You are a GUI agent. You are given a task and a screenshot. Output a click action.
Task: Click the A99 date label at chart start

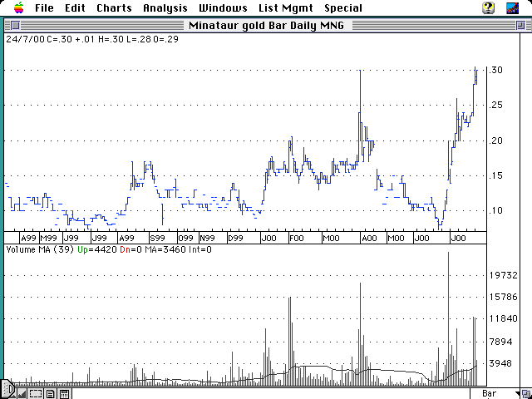click(x=28, y=239)
